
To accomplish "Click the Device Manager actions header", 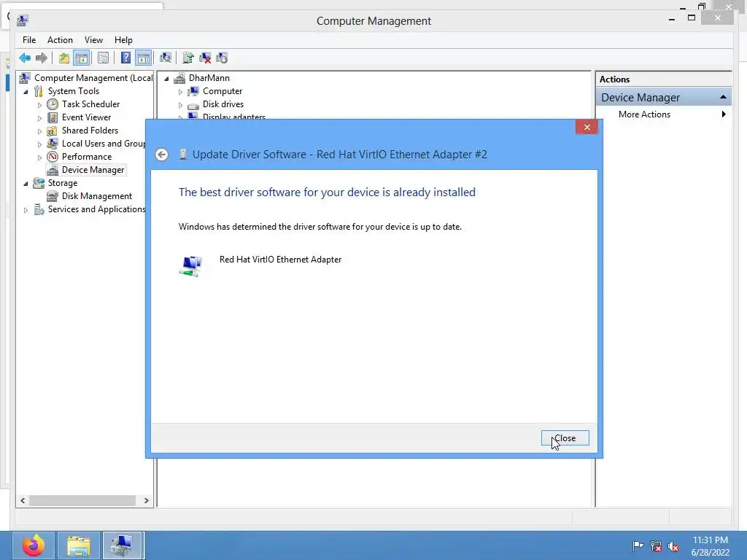I will 664,98.
